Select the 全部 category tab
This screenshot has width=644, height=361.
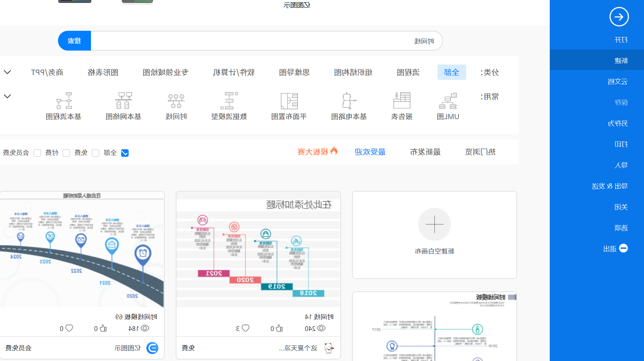click(x=452, y=72)
